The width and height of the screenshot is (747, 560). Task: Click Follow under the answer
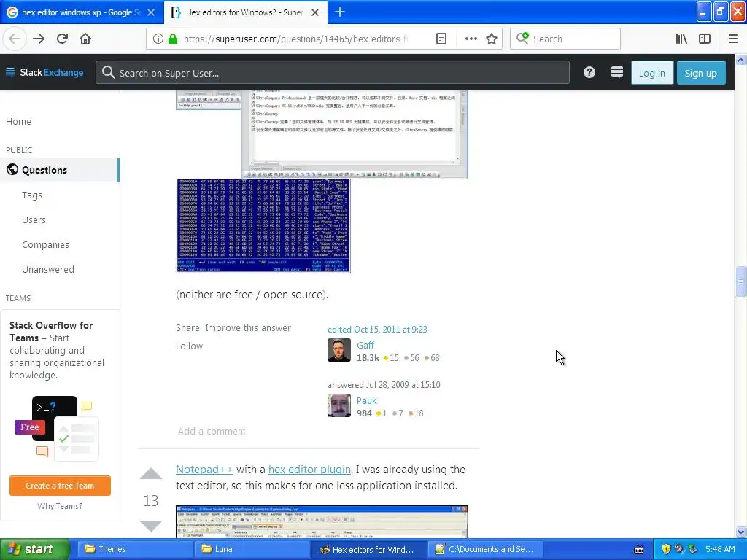(189, 346)
